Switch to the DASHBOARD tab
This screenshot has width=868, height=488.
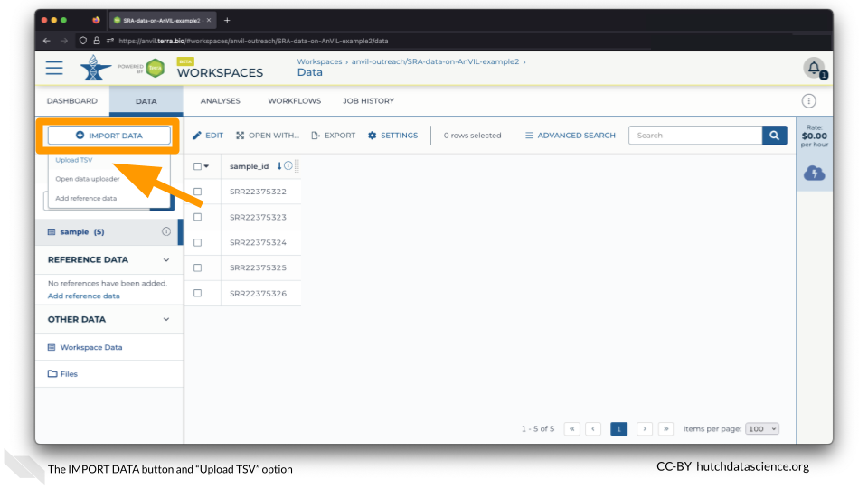[72, 100]
